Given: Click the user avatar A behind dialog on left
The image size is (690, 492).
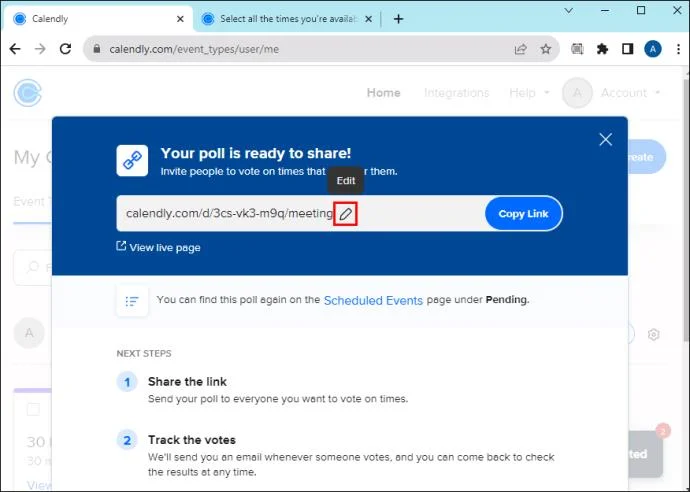Looking at the screenshot, I should tap(29, 333).
